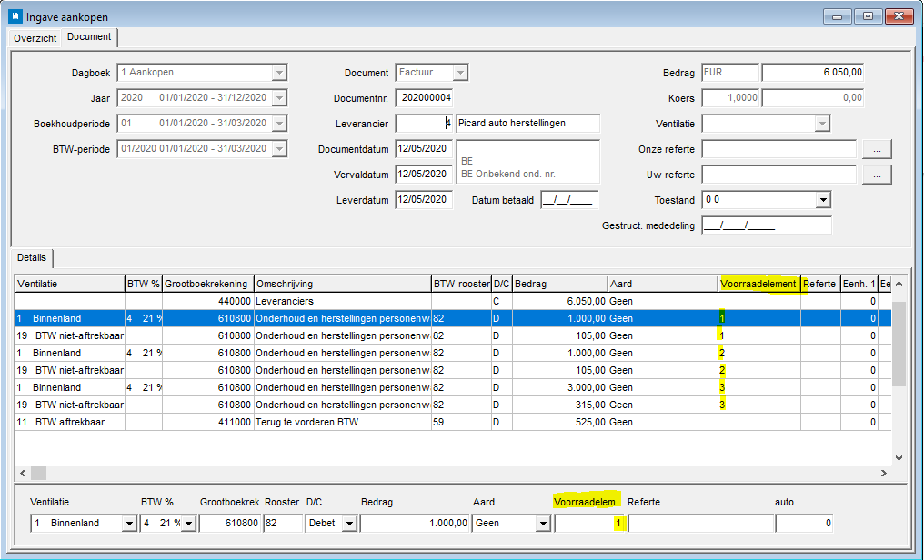
Task: Expand the Toestand dropdown
Action: (x=823, y=200)
